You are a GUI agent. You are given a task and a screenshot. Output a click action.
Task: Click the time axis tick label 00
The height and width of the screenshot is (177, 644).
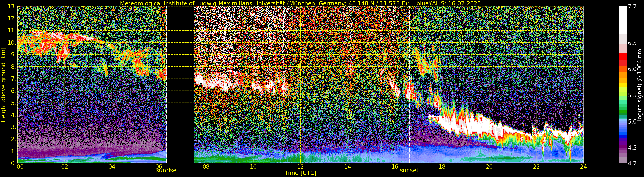click(20, 166)
